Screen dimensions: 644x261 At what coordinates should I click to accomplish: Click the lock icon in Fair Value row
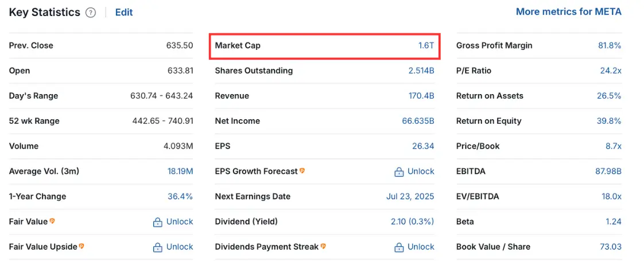157,223
